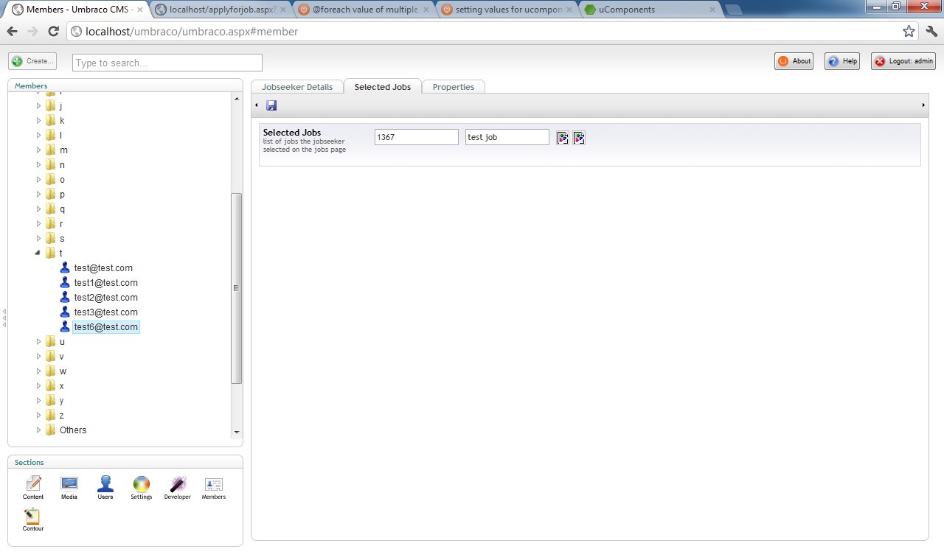The width and height of the screenshot is (944, 560).
Task: Click the Members section icon
Action: pyautogui.click(x=213, y=486)
